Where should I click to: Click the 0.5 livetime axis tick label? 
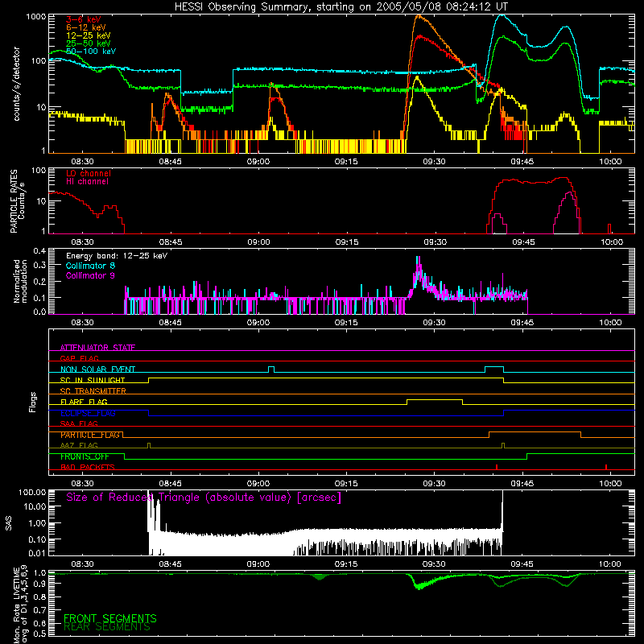point(39,634)
